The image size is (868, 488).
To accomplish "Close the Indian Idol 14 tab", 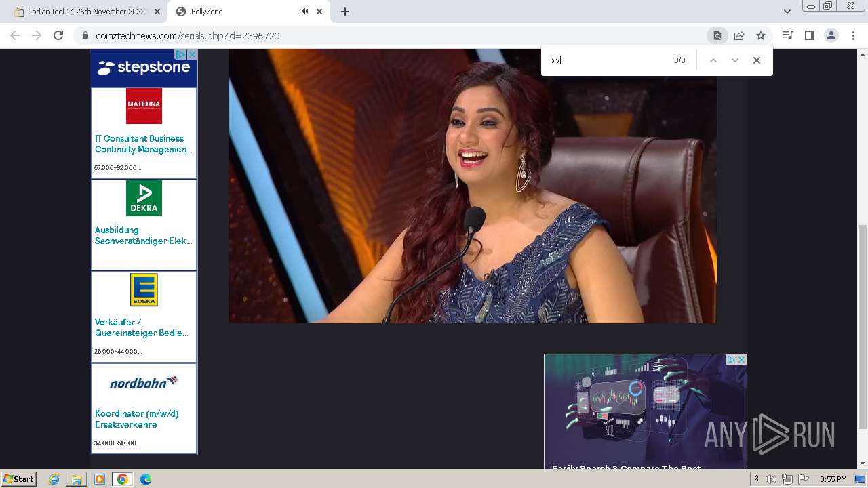I will [x=157, y=12].
